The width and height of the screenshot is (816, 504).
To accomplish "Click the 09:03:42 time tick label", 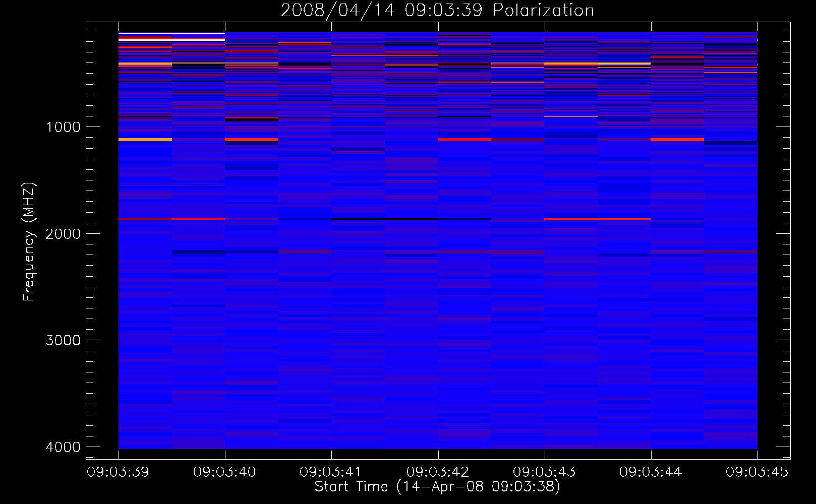I will [x=438, y=472].
